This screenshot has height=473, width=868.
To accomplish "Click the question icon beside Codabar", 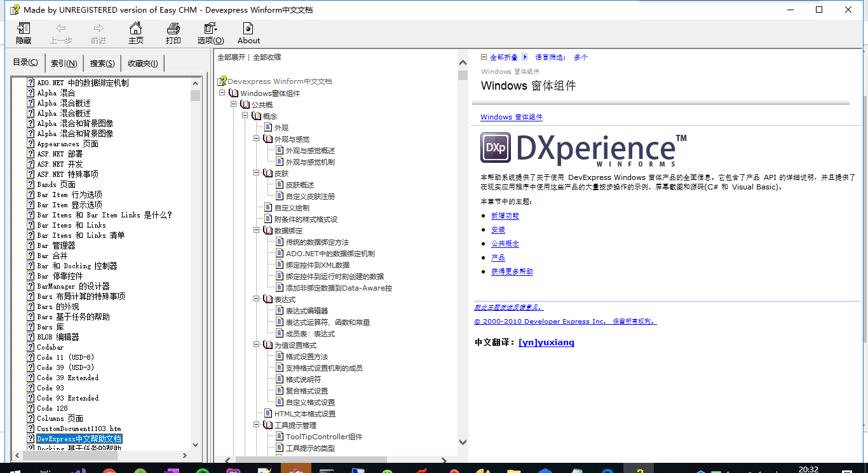I will (31, 347).
